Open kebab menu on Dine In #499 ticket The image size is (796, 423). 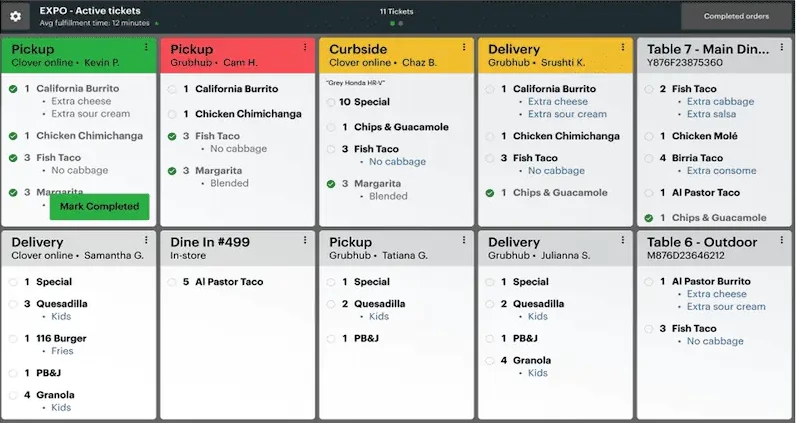pyautogui.click(x=306, y=240)
